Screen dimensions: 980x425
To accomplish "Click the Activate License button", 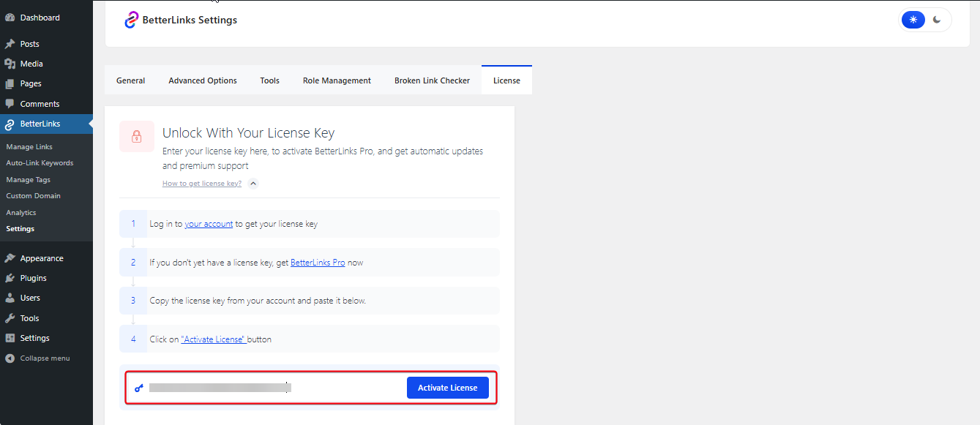I will click(x=447, y=387).
